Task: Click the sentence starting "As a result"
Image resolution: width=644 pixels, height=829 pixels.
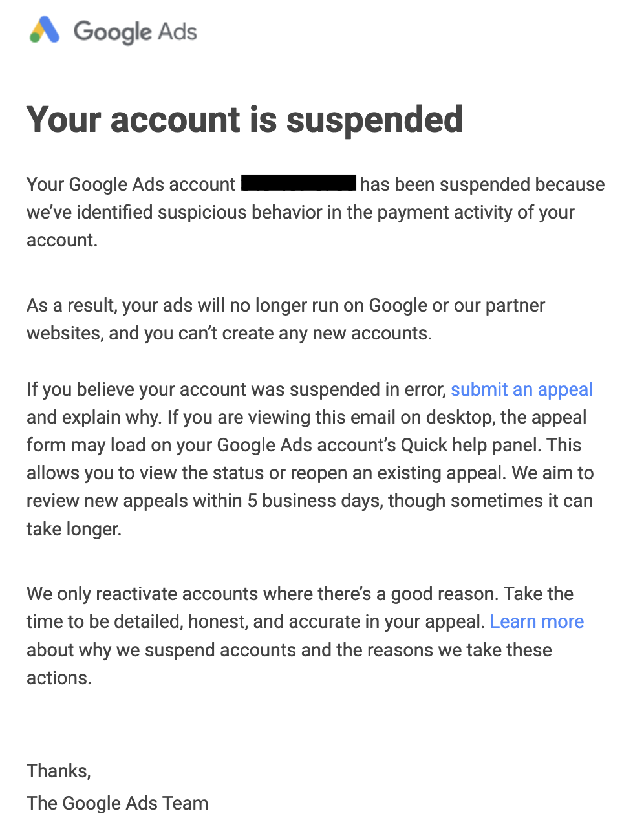Action: click(x=286, y=319)
